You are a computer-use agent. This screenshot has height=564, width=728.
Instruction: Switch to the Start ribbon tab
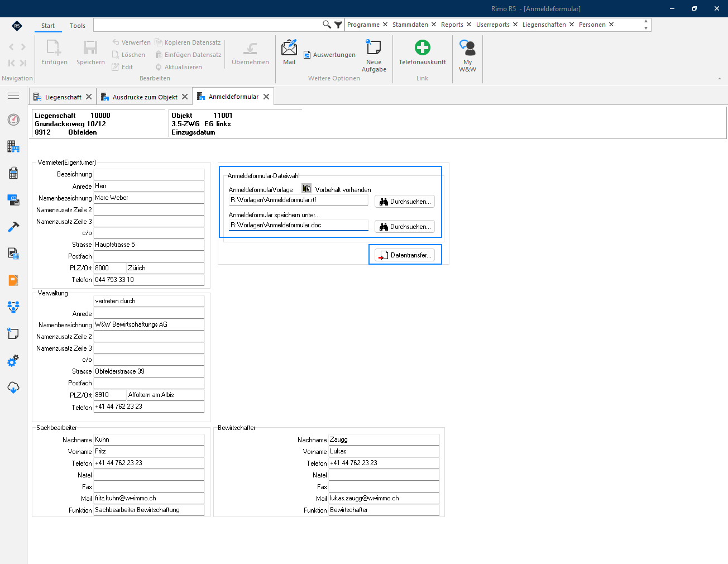point(48,26)
